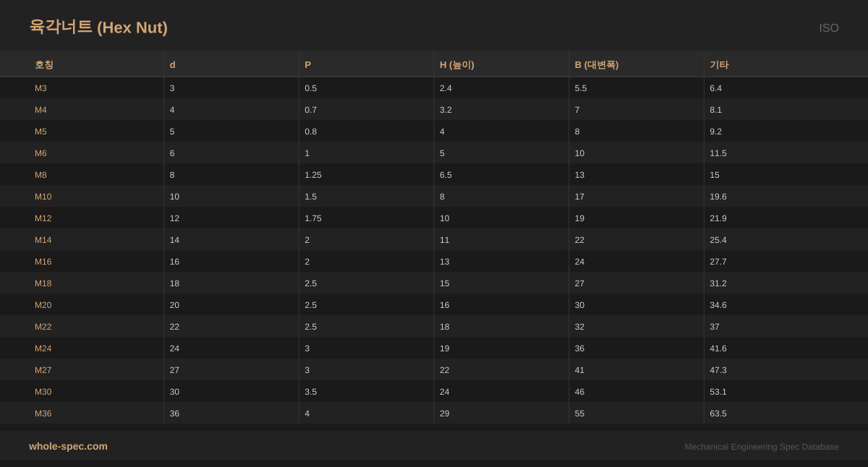Click the 63.5 value in M36 row
Viewport: 868px width, 467px height.
pyautogui.click(x=718, y=414)
